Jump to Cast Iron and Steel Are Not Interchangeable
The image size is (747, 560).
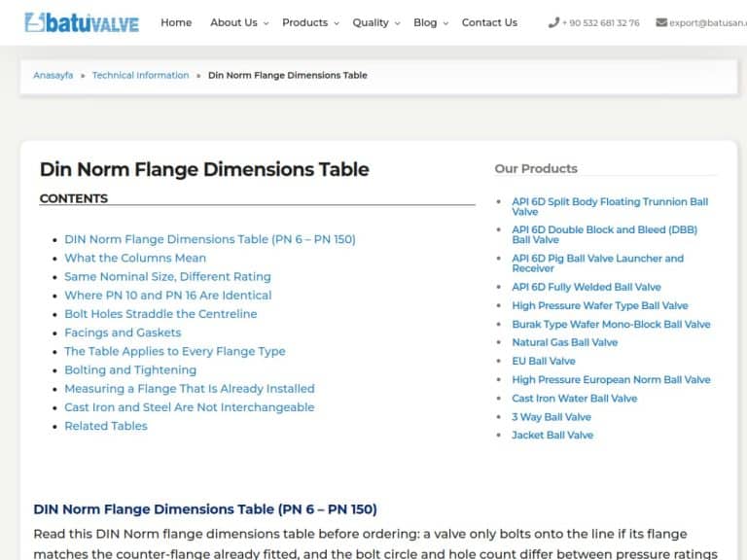coord(190,407)
